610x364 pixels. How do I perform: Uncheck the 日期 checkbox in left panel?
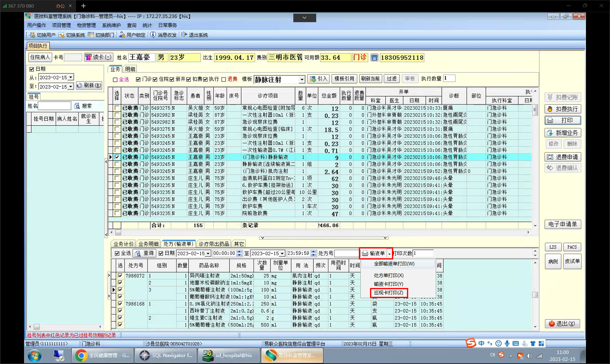[32, 69]
